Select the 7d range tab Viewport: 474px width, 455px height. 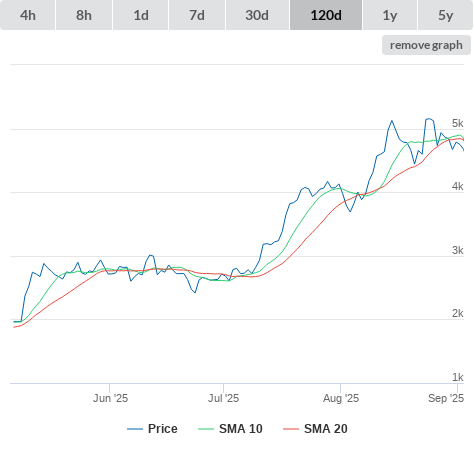197,15
